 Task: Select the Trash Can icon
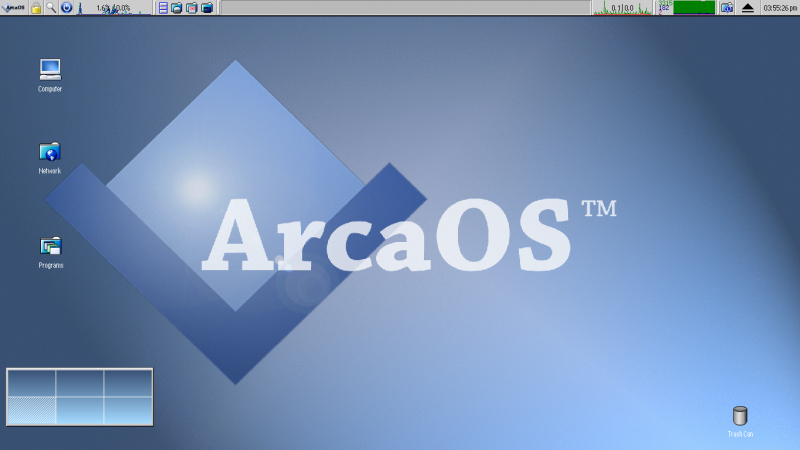740,416
